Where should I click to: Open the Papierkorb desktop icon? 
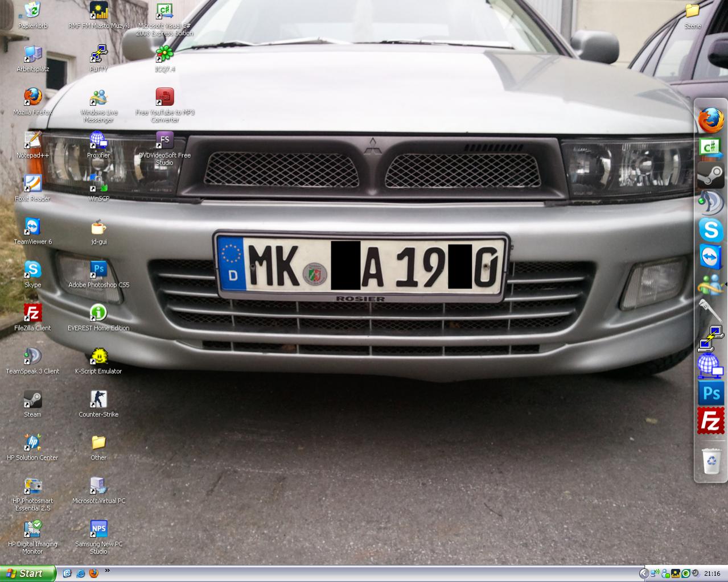[32, 15]
